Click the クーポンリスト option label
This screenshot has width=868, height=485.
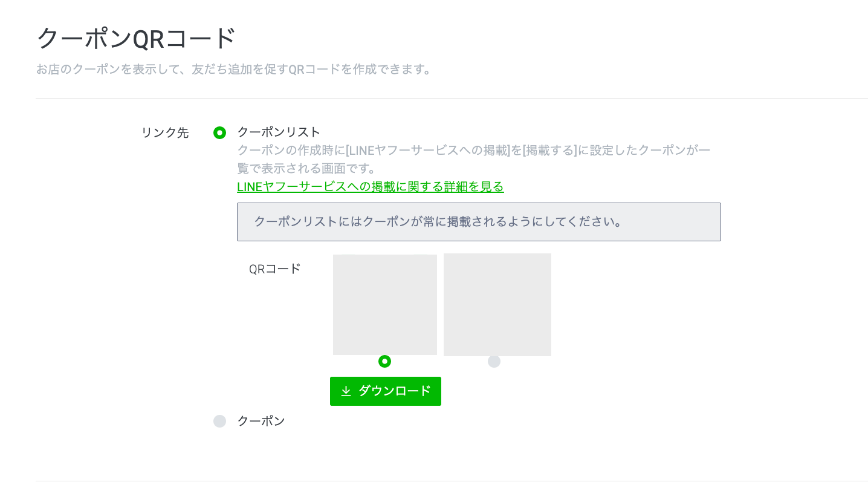click(279, 132)
